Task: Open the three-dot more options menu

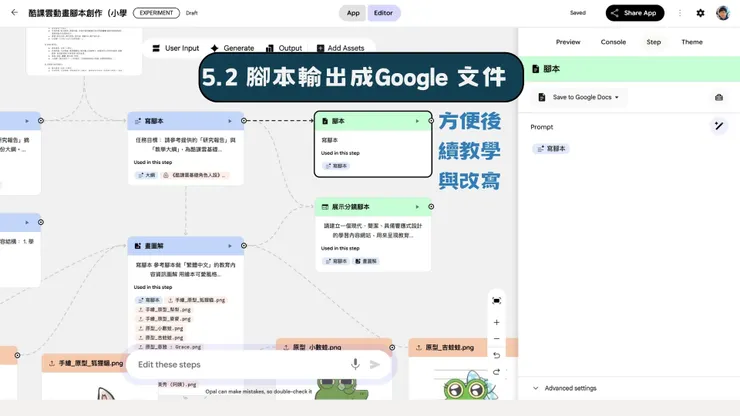Action: (680, 13)
